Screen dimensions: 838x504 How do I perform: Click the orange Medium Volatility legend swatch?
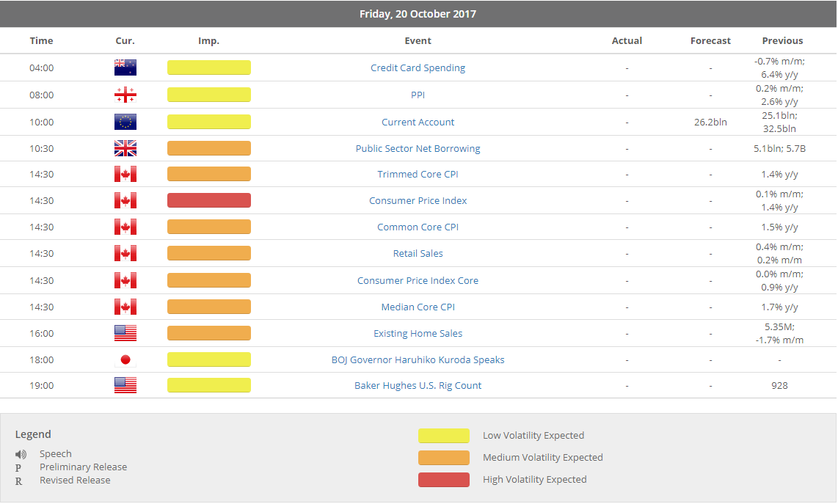point(443,458)
